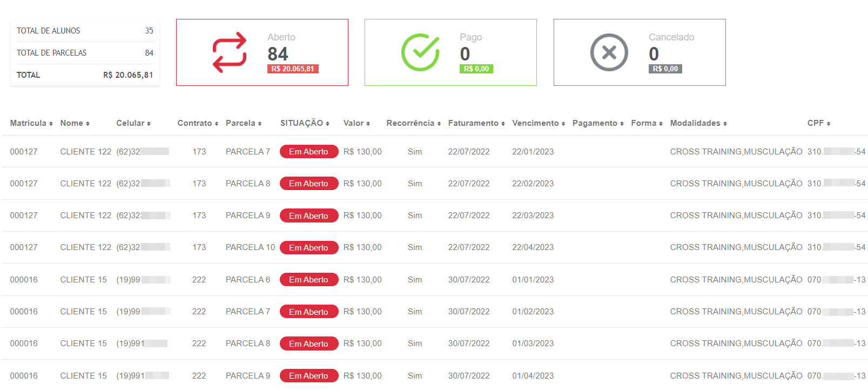Select the green R$ 0,00 badge in Pago card

476,69
